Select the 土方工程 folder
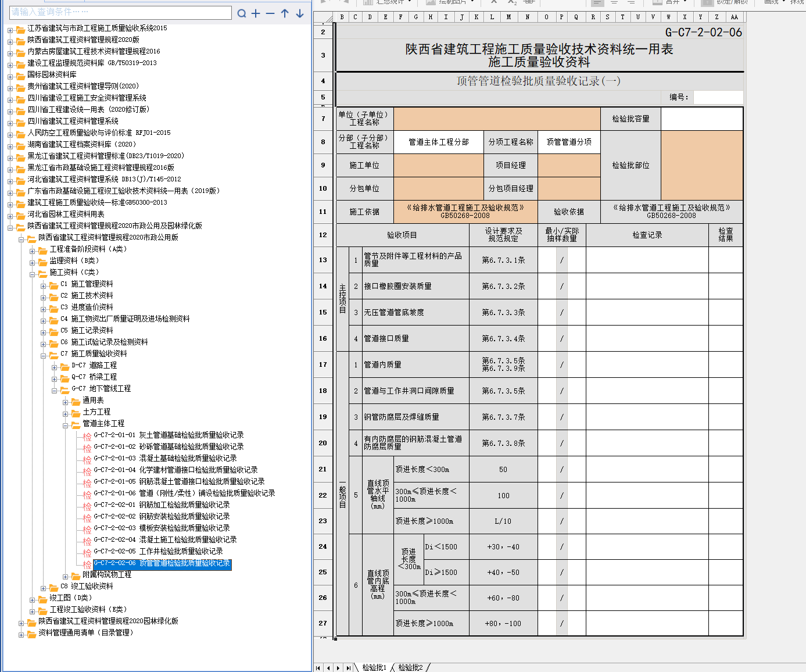Screen dimensions: 806x672 click(x=96, y=412)
